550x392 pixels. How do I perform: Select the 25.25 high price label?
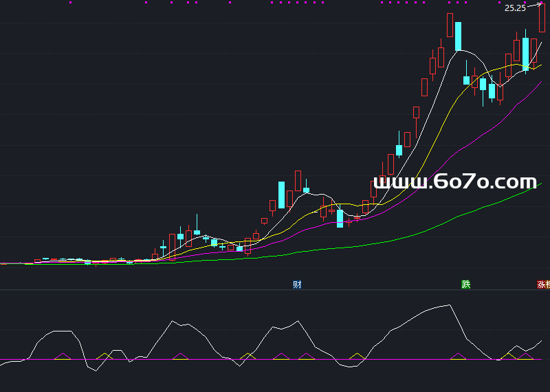click(515, 8)
